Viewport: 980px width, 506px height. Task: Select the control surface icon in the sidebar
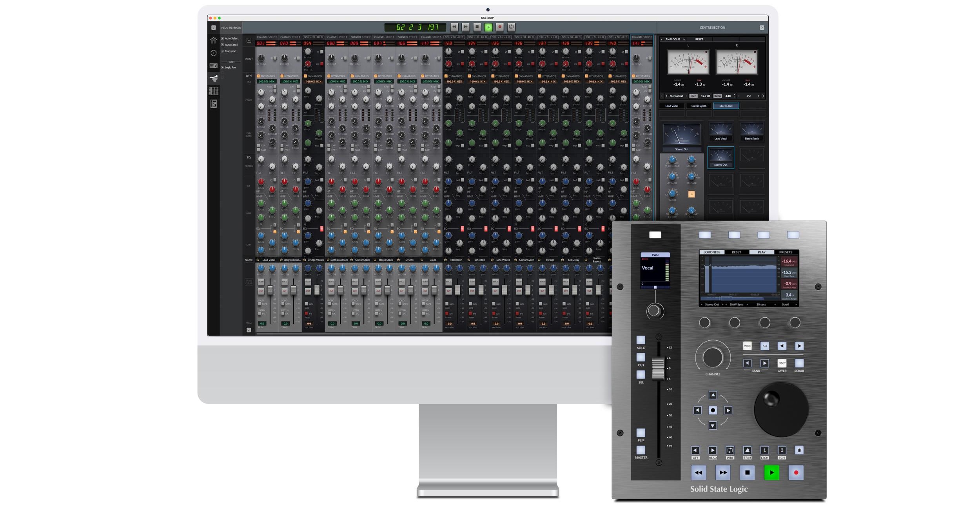214,65
